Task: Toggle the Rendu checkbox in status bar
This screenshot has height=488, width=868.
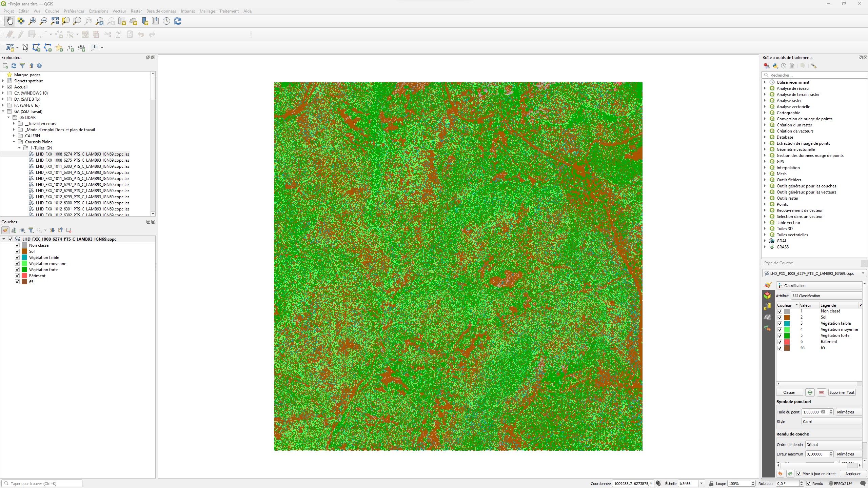Action: pyautogui.click(x=809, y=484)
